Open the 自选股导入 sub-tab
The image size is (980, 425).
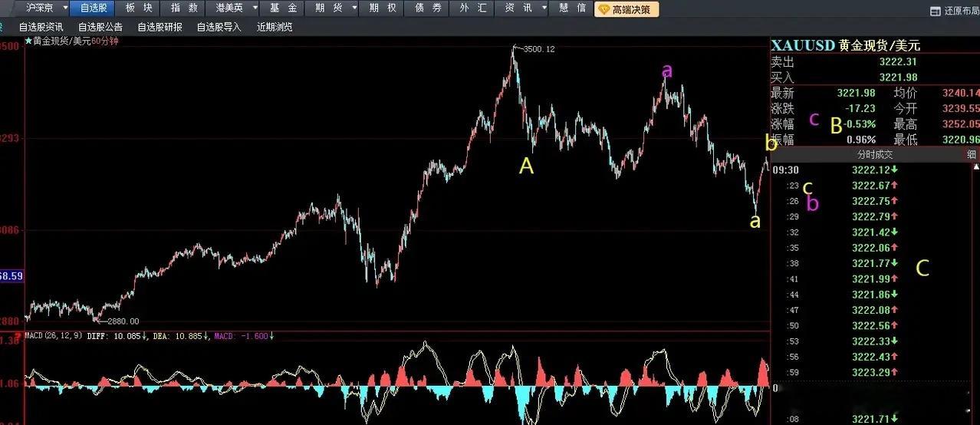point(219,27)
